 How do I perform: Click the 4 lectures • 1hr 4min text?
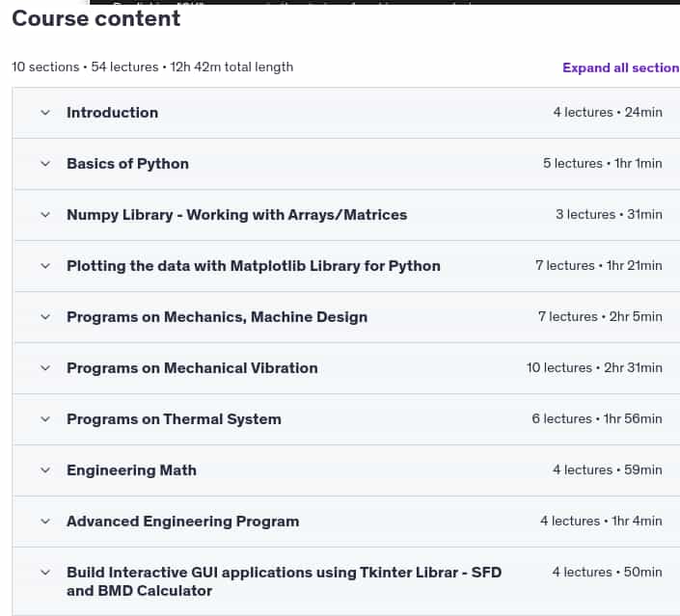coord(601,522)
